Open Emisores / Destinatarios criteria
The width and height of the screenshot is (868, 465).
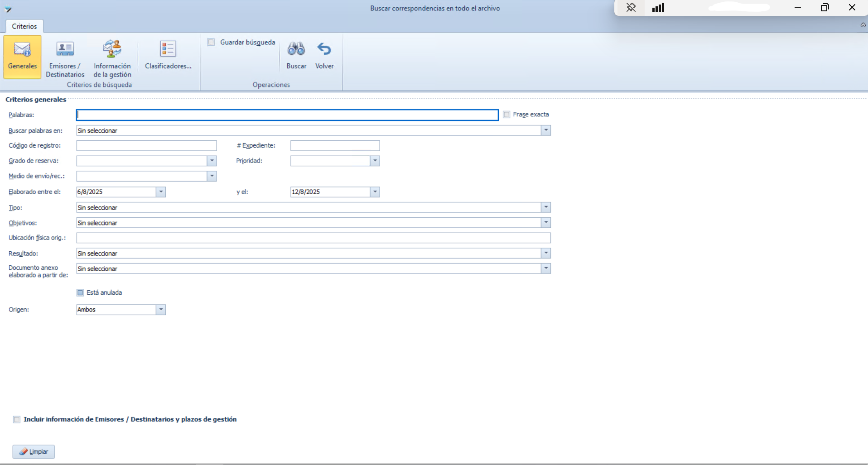coord(65,57)
